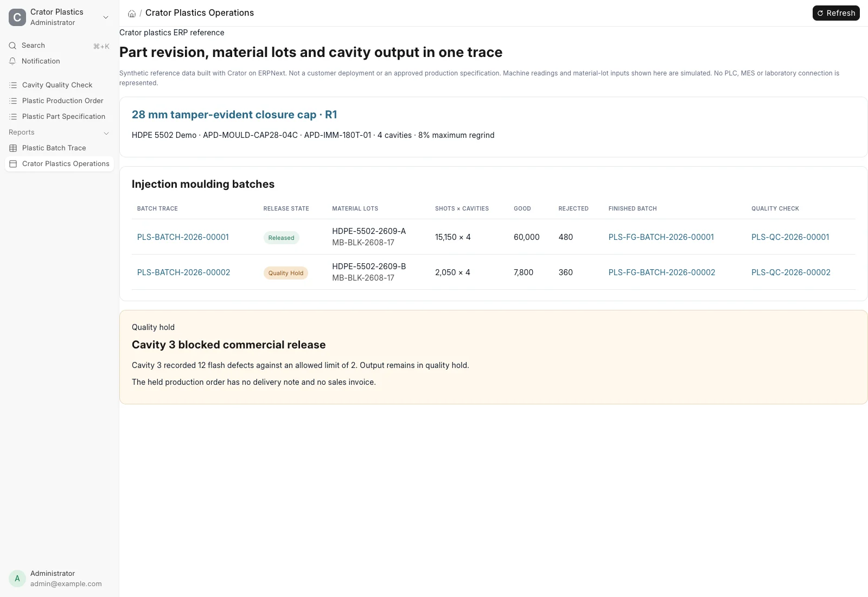The width and height of the screenshot is (868, 597).
Task: Open Plastic Batch Trace report
Action: tap(59, 148)
